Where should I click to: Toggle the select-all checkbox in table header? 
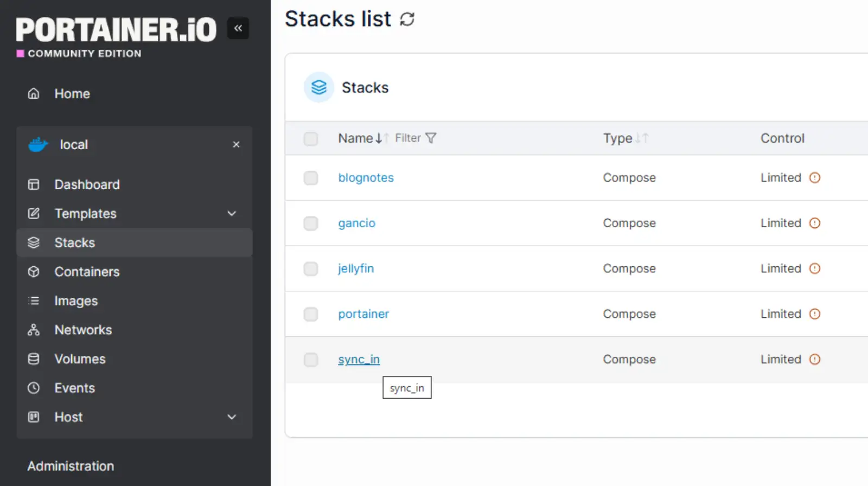[311, 139]
